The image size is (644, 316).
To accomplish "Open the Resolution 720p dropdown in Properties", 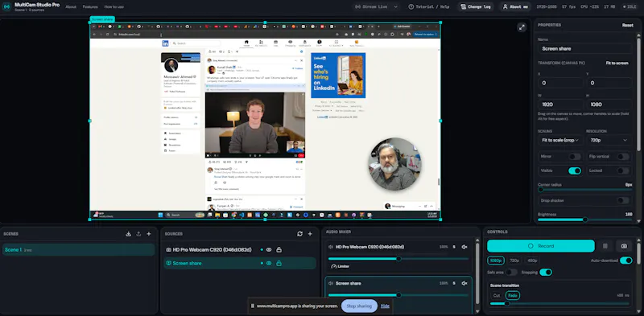I will (x=609, y=140).
